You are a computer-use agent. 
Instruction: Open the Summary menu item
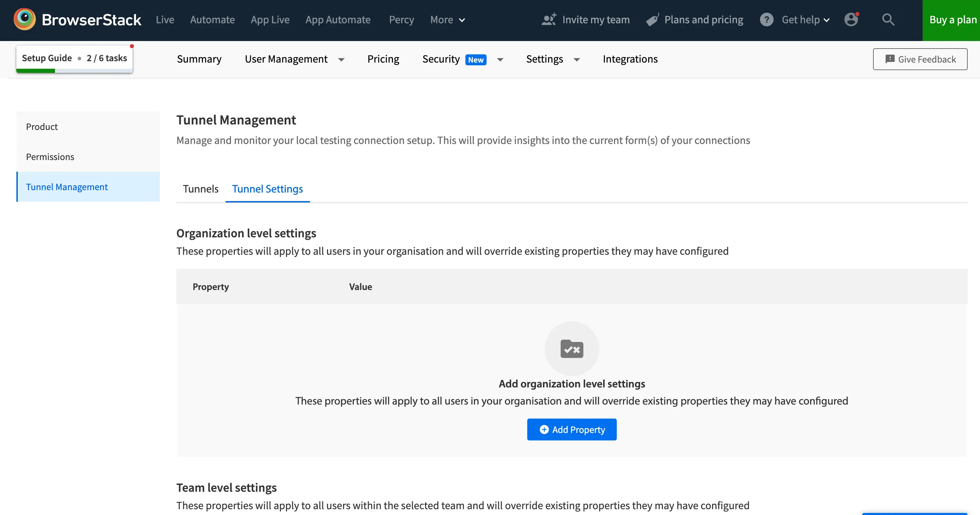coord(199,59)
